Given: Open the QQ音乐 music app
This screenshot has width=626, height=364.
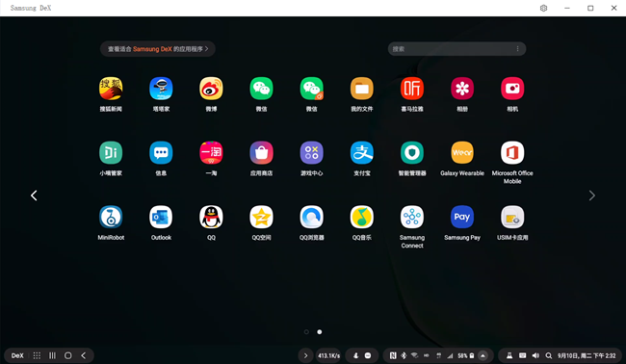Looking at the screenshot, I should tap(362, 217).
